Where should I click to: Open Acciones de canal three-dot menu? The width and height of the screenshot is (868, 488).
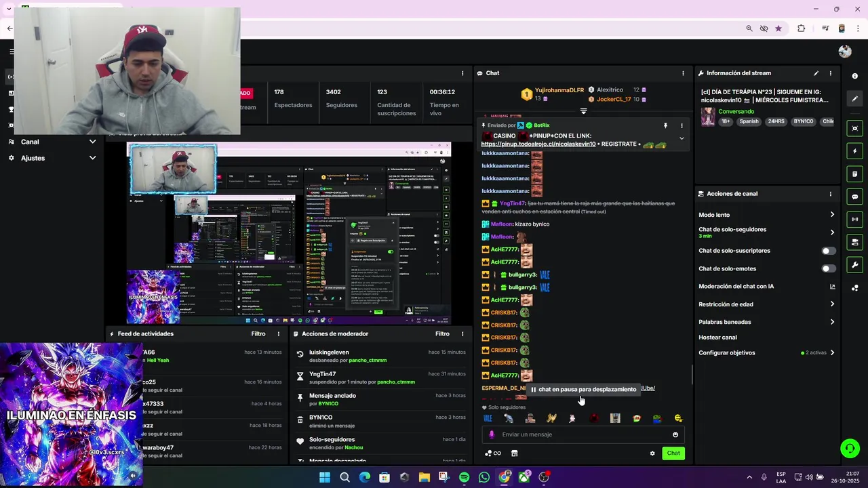tap(830, 194)
